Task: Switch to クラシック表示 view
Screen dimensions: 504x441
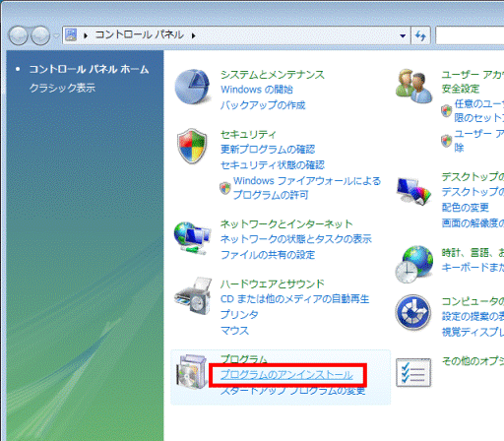Action: point(62,88)
